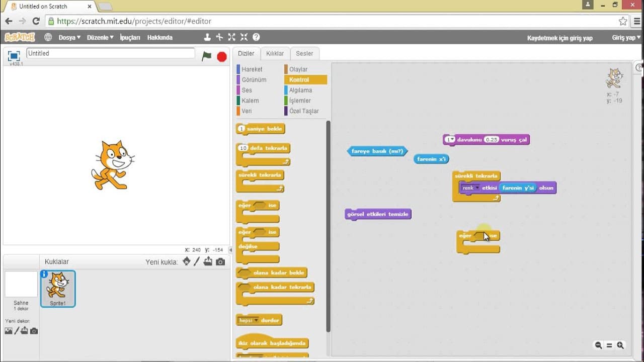This screenshot has width=644, height=362.
Task: Select the Kalem block category
Action: point(250,101)
